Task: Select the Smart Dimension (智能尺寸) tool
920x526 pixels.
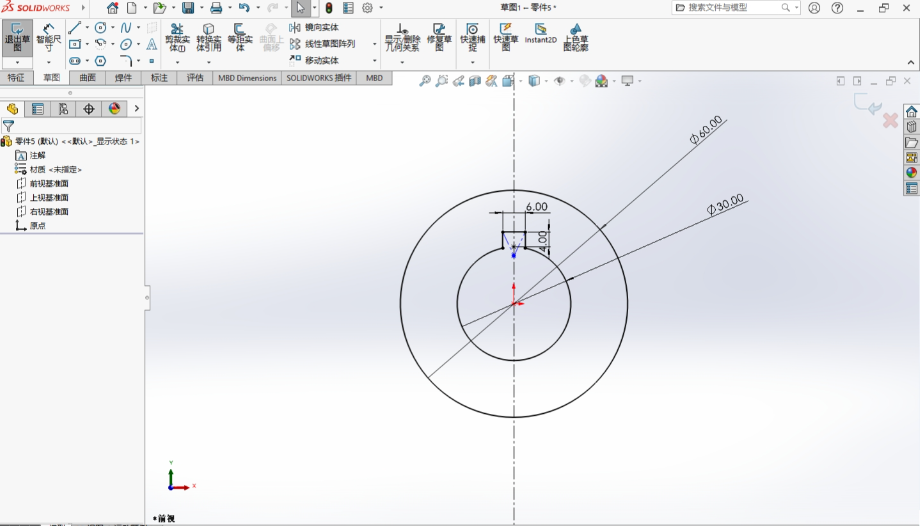Action: [x=49, y=38]
